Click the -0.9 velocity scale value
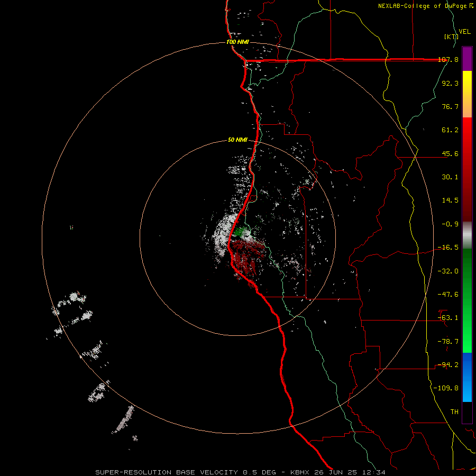This screenshot has height=476, width=476. [x=450, y=224]
